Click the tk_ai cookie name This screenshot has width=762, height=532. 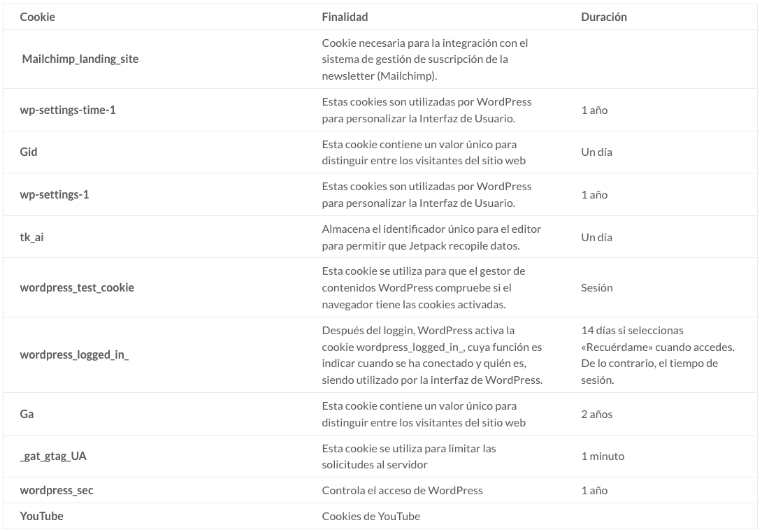pyautogui.click(x=31, y=237)
